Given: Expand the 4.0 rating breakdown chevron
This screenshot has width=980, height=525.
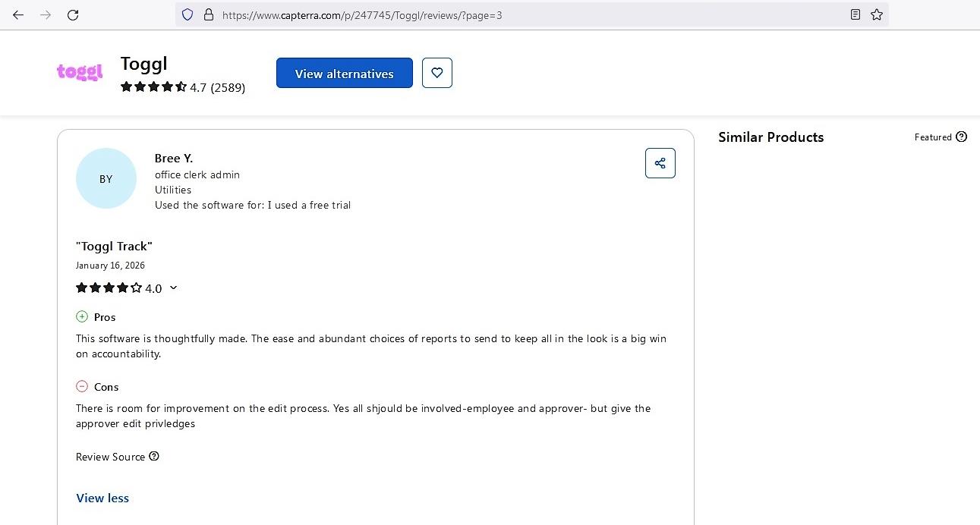Looking at the screenshot, I should click(x=173, y=288).
